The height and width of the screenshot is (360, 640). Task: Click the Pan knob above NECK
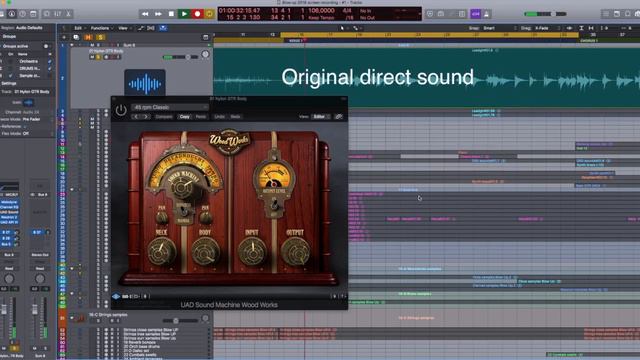162,218
